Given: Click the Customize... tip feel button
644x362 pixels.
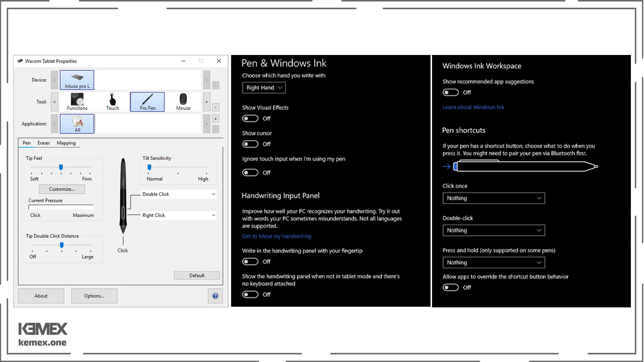Looking at the screenshot, I should click(62, 189).
